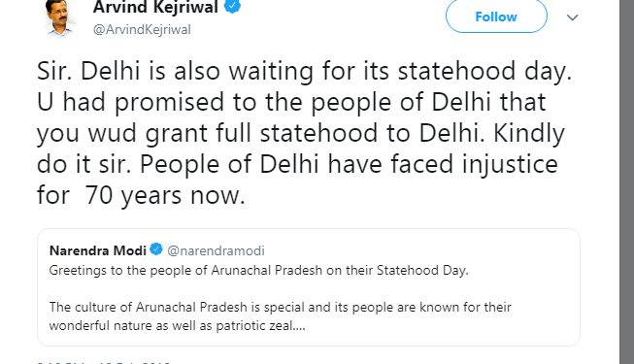Click the trailing ellipsis after 'patriotic zeal'
Viewport: 634px width, 364px height.
point(299,327)
